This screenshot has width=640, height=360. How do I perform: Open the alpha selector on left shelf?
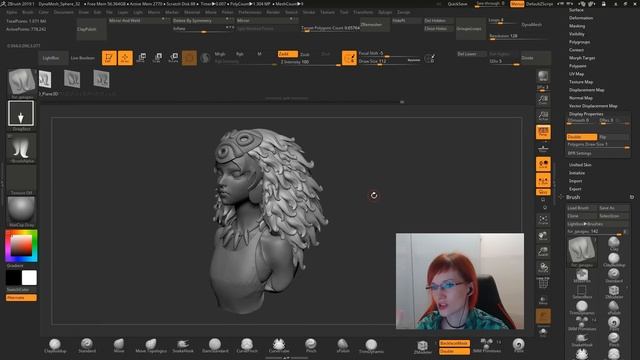coord(21,148)
